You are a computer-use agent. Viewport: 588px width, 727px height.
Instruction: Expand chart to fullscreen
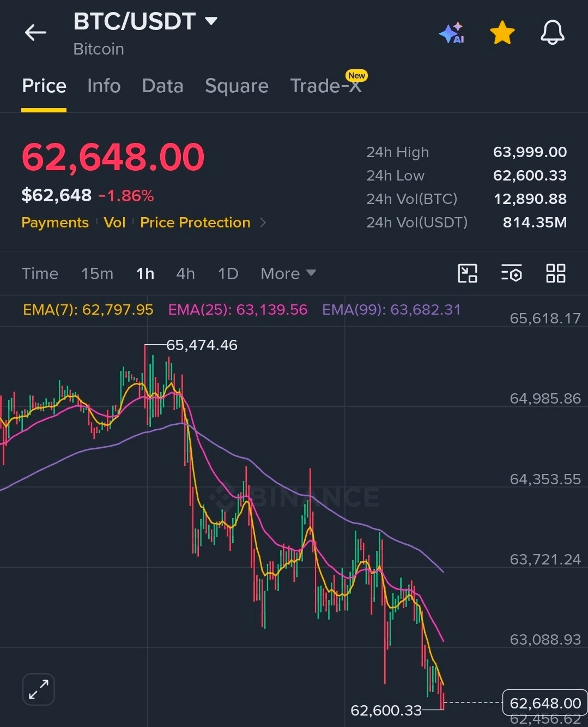(x=39, y=689)
